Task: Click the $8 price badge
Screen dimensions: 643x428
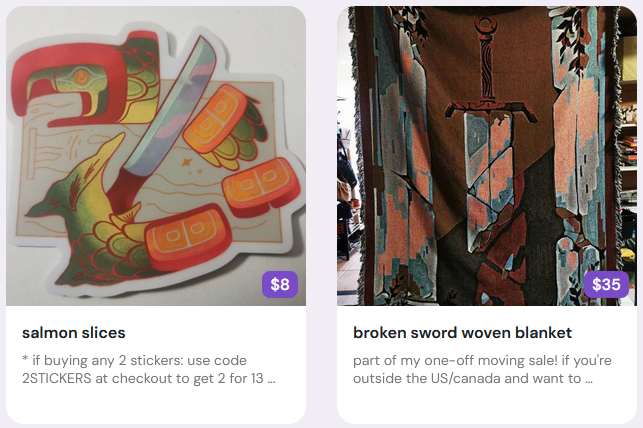Action: [280, 284]
